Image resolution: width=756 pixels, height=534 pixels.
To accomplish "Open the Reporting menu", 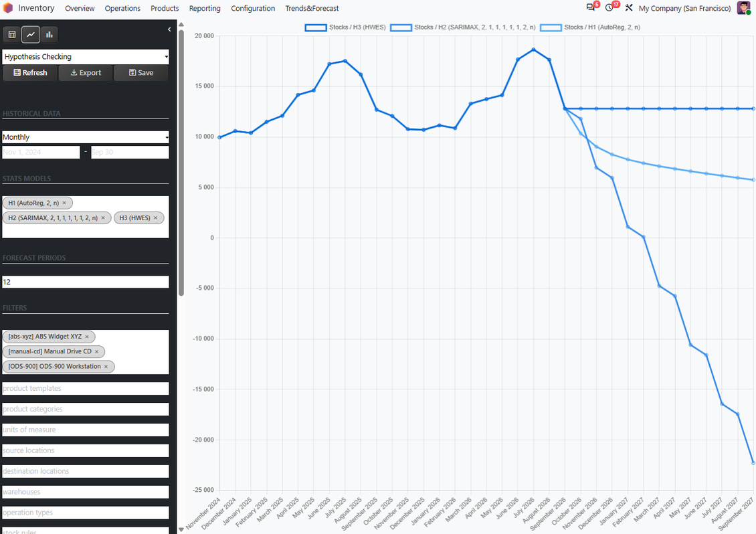I will (x=205, y=8).
